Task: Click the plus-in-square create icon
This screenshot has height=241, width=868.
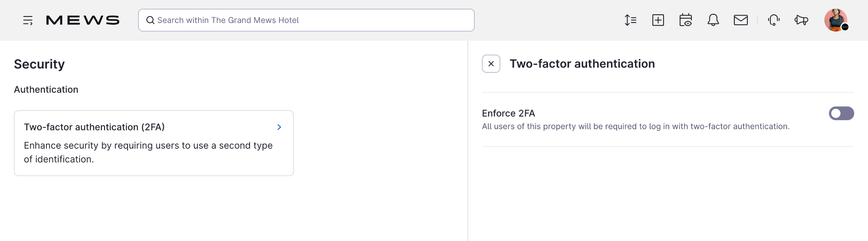Action: (x=658, y=20)
